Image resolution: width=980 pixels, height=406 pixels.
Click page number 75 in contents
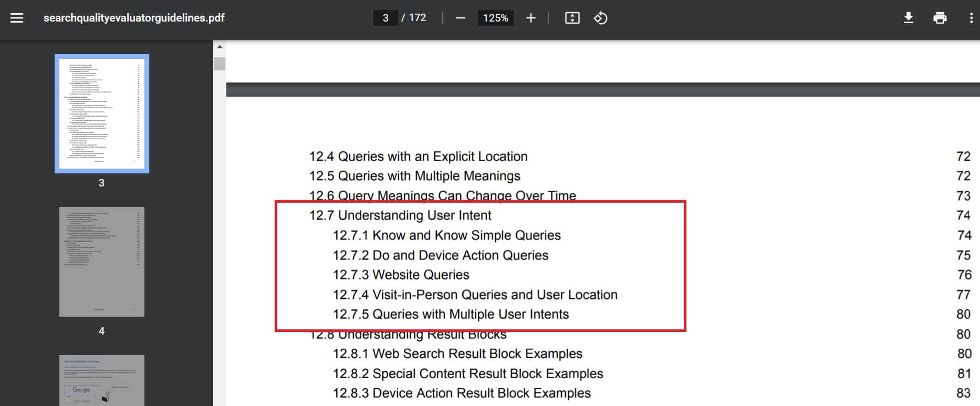(963, 255)
